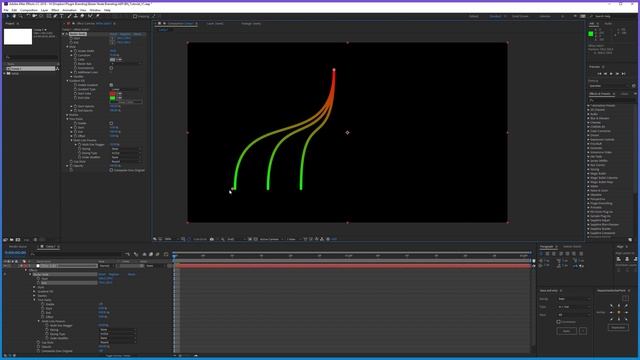Click the Play button in Preview panel
Screen dimensions: 640x360
click(x=611, y=74)
